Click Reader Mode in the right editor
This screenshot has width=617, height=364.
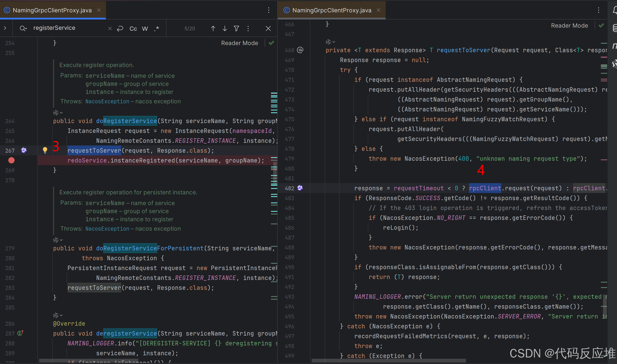tap(569, 26)
